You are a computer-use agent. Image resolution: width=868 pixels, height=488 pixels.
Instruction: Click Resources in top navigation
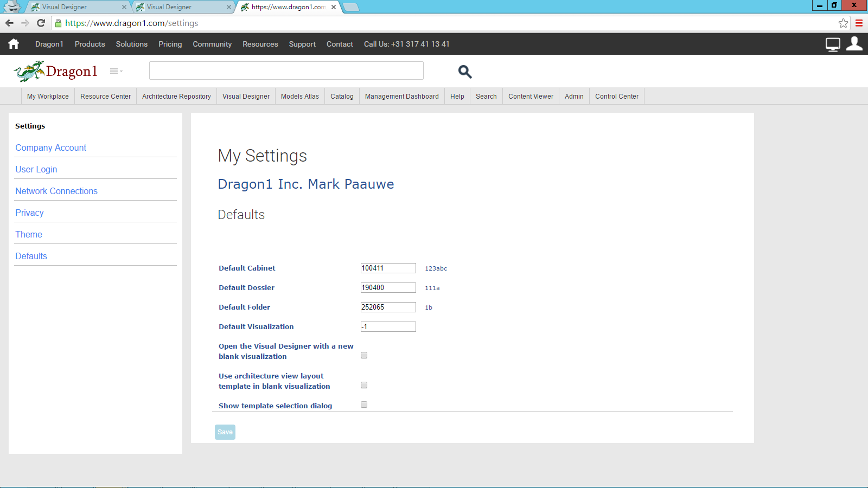pyautogui.click(x=260, y=44)
